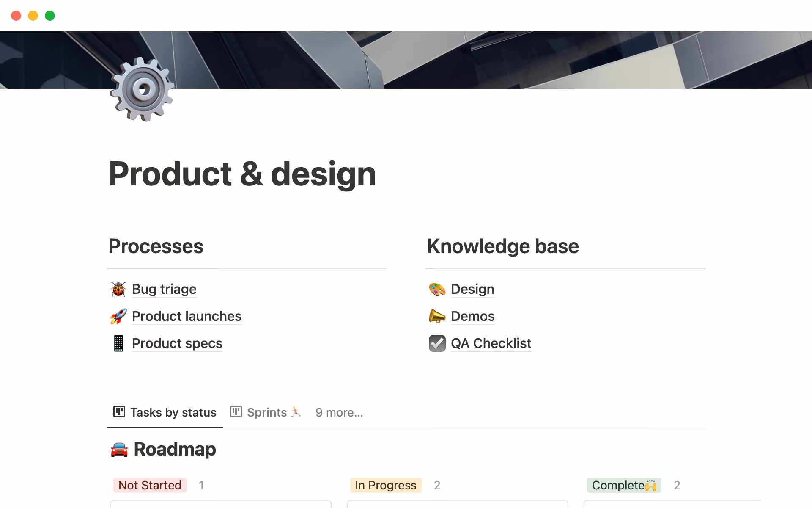Click the In Progress group header

tap(385, 485)
